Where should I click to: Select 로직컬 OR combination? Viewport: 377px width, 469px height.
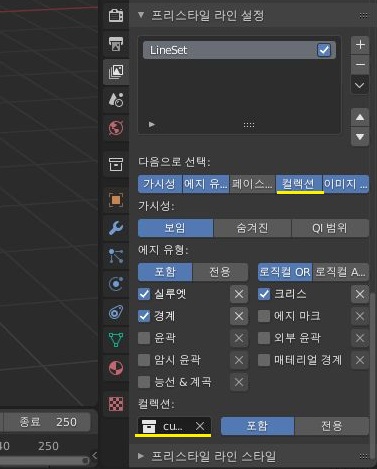[x=285, y=272]
